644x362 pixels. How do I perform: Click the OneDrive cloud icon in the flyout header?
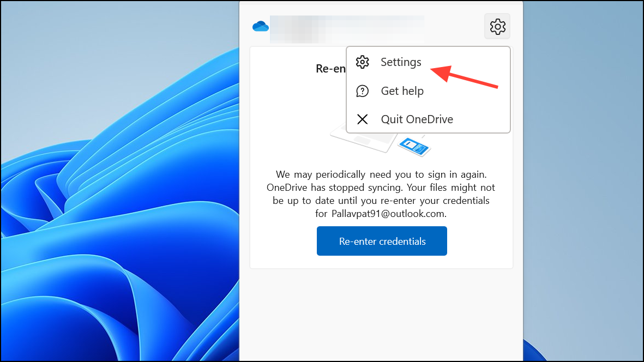pos(260,25)
